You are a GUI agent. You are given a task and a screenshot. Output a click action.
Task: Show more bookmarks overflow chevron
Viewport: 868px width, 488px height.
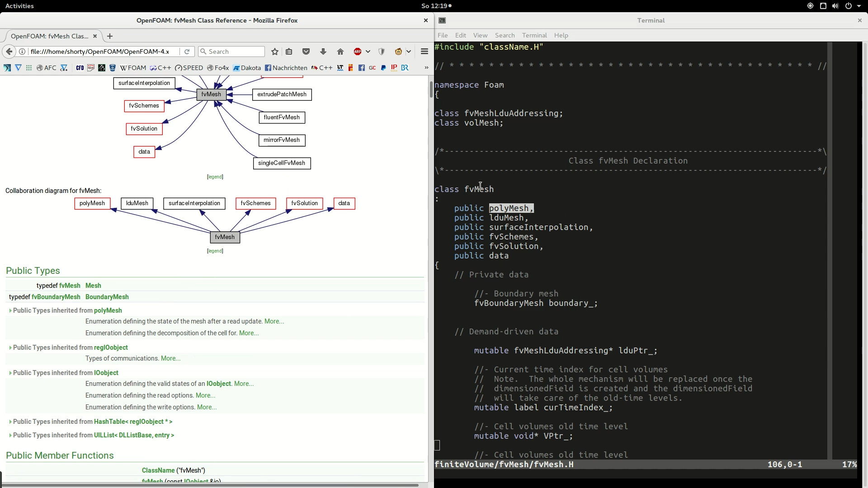tap(426, 68)
